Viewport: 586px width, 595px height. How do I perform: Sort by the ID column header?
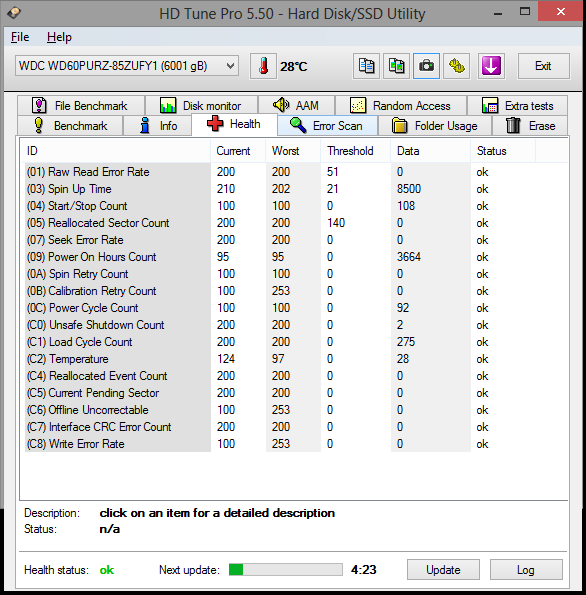[x=115, y=151]
